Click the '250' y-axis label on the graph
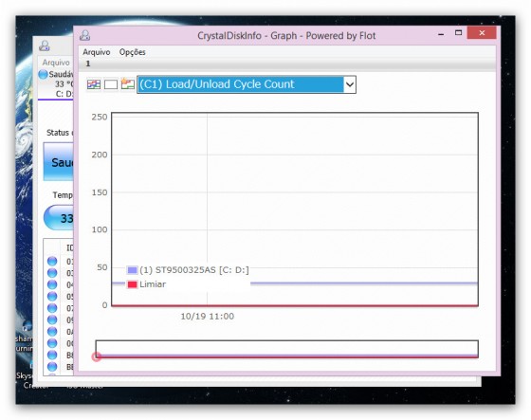Image resolution: width=531 pixels, height=420 pixels. point(100,117)
